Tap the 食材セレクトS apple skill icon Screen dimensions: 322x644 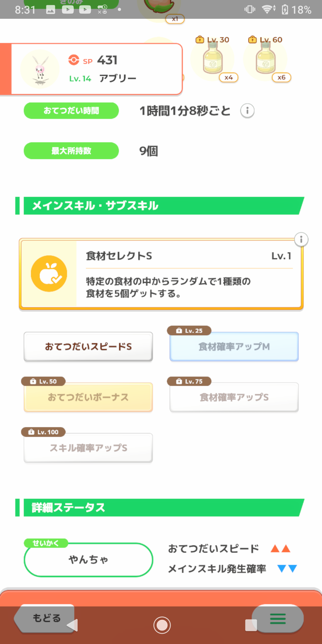(x=49, y=273)
